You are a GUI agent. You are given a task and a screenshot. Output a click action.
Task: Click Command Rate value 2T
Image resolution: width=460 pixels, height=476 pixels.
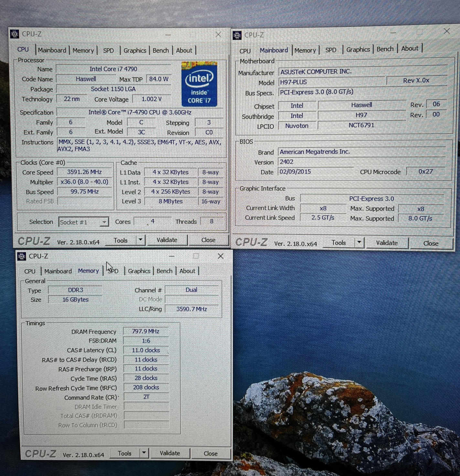[x=146, y=397]
